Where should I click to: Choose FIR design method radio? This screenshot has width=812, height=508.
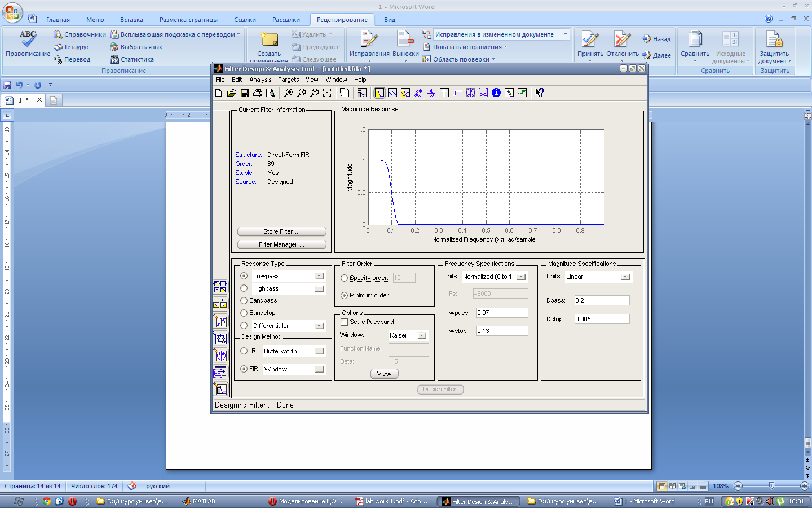point(244,369)
